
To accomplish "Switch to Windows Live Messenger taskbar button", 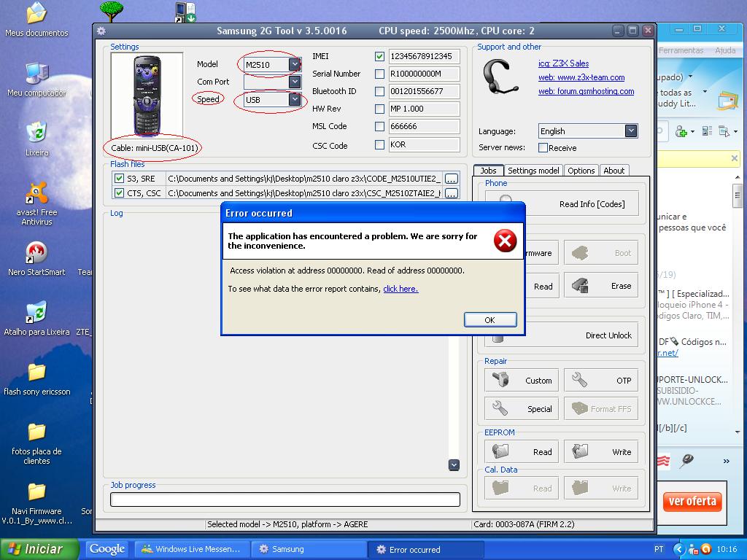I will coord(192,549).
